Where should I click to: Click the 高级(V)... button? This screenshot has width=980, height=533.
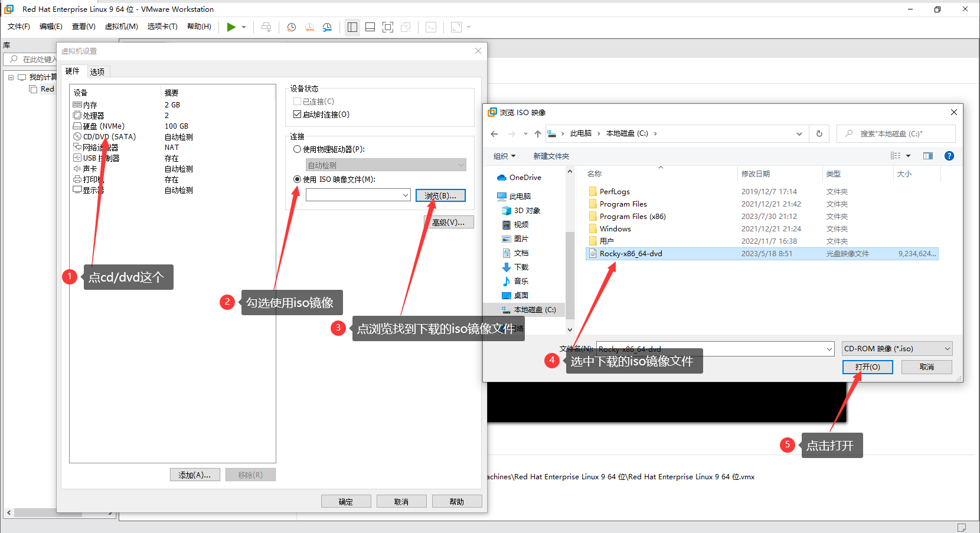click(x=449, y=223)
